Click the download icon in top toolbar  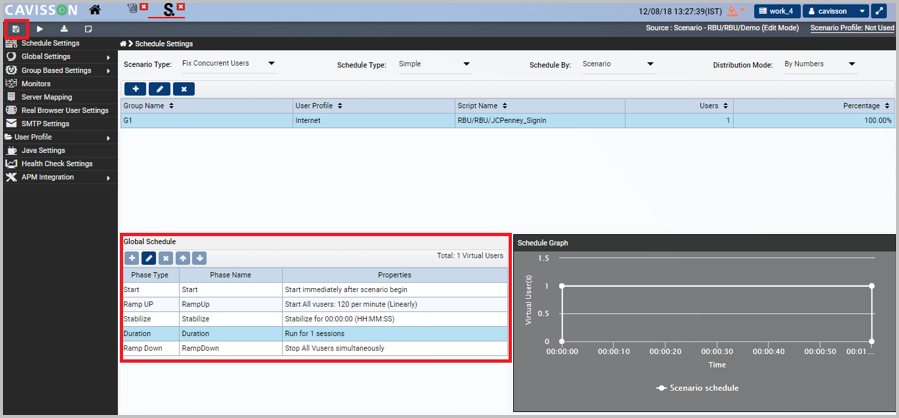click(x=64, y=29)
